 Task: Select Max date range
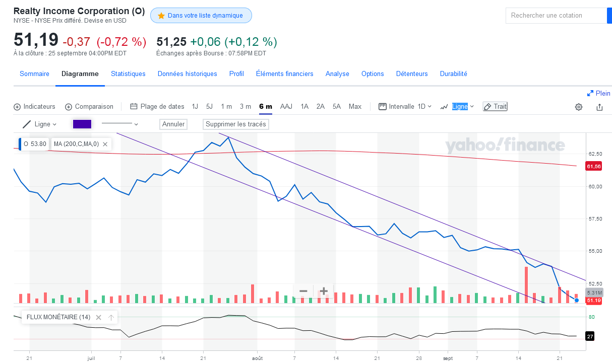(x=355, y=107)
